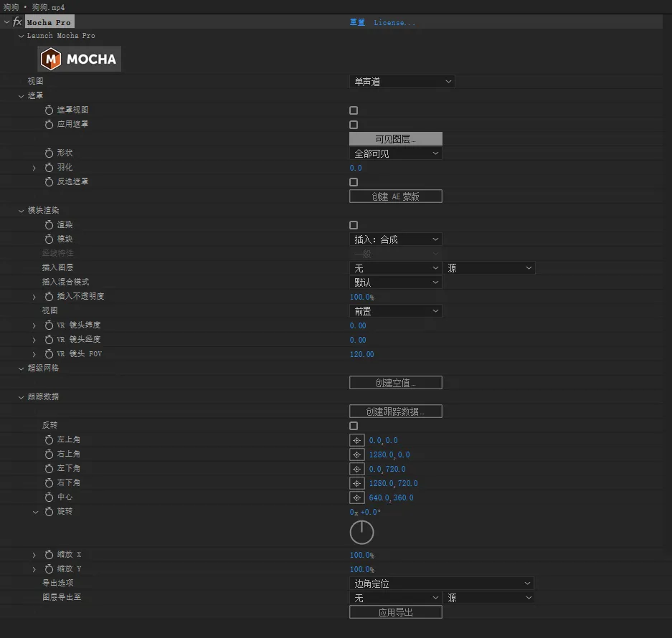Expand the VR 镜头 FOV property

(x=34, y=354)
